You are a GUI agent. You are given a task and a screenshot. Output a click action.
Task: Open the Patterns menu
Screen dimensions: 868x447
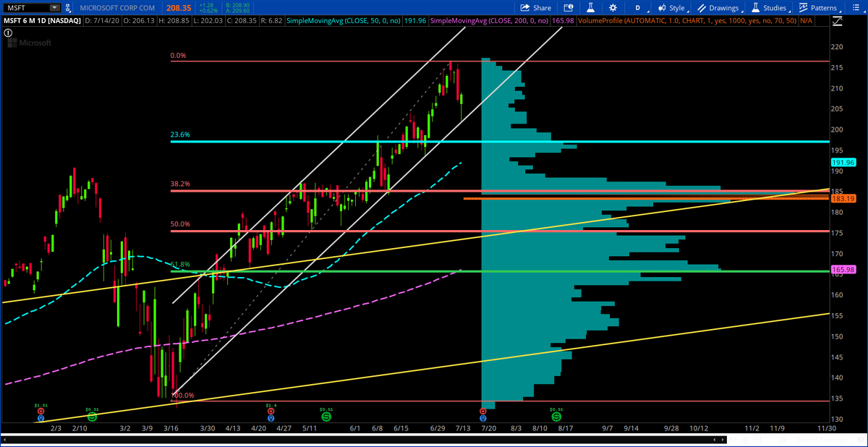pos(820,8)
